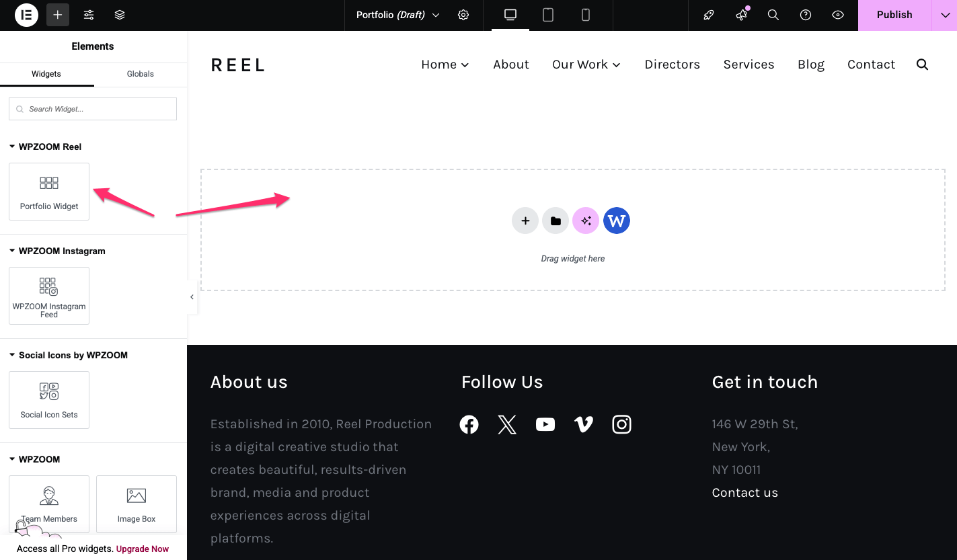
Task: Open the What's New megaphone icon
Action: tap(741, 15)
